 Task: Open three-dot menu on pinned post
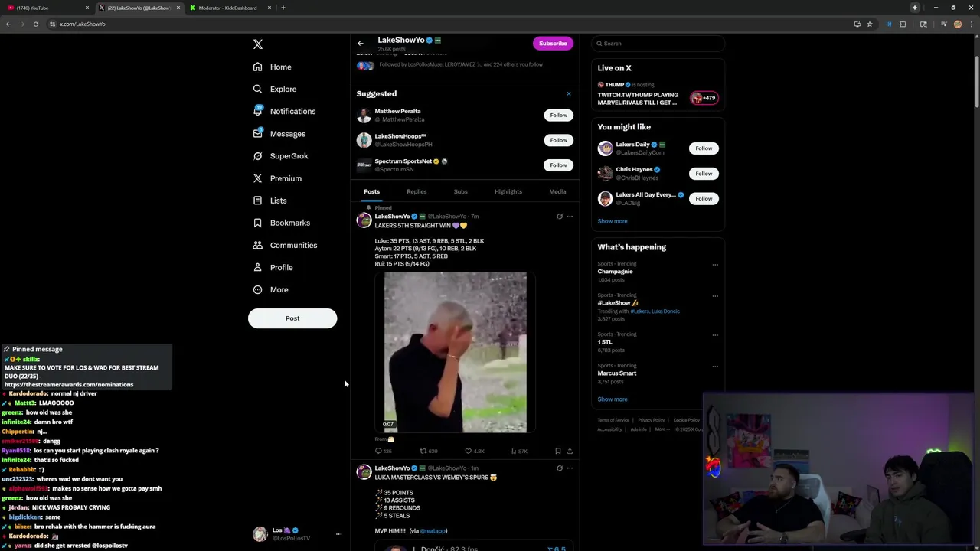tap(570, 217)
